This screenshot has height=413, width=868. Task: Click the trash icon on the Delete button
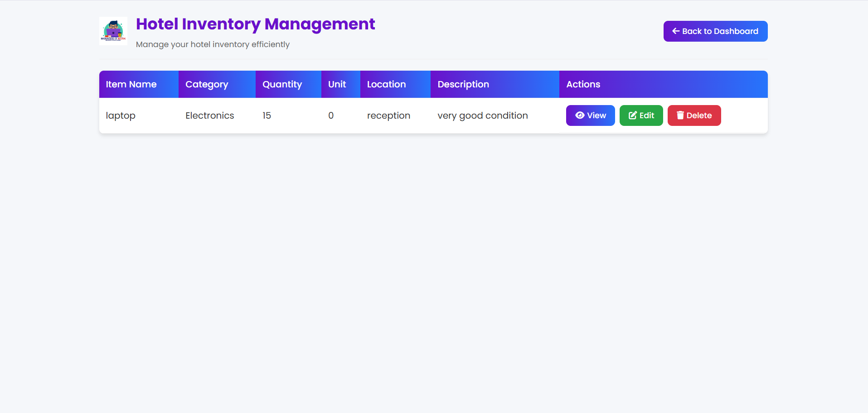click(680, 115)
